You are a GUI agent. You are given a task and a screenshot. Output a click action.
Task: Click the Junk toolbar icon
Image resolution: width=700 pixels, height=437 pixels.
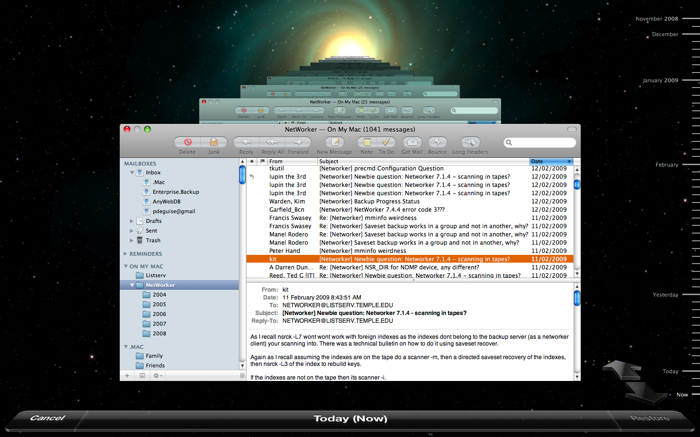pyautogui.click(x=214, y=142)
